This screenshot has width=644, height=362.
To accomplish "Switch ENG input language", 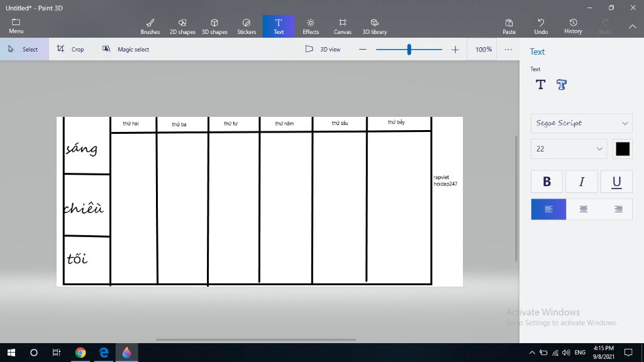I will pos(580,353).
